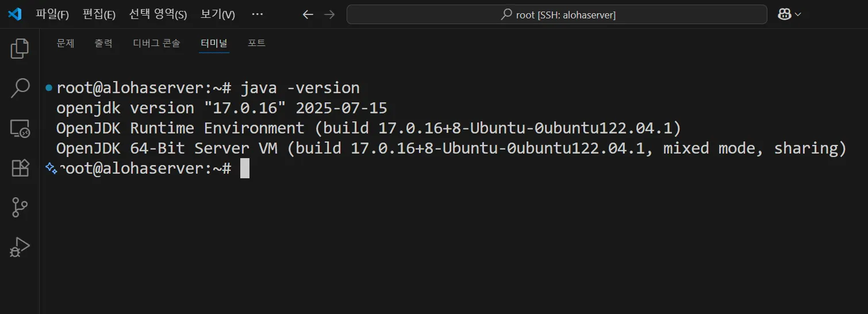Open the Explorer view in activity bar
This screenshot has height=314, width=868.
(x=20, y=48)
